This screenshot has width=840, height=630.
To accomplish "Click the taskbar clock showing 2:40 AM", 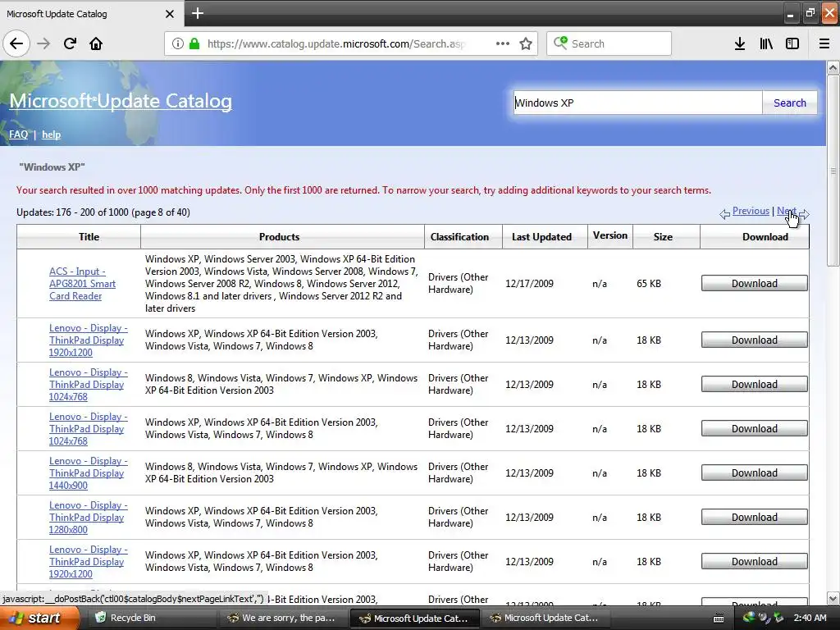I will (x=810, y=619).
